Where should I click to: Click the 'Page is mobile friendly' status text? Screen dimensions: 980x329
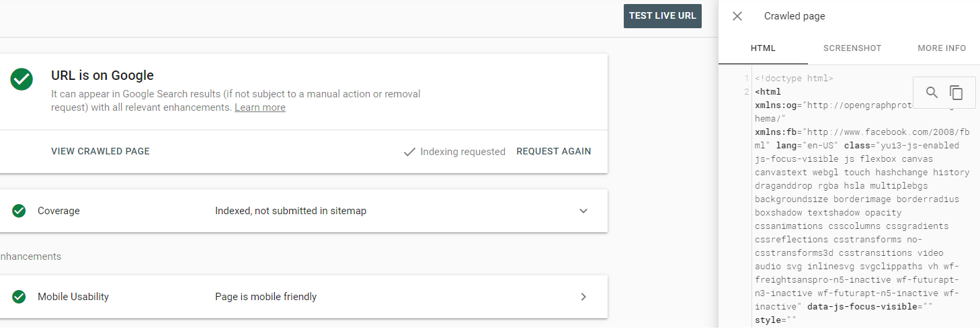[266, 297]
